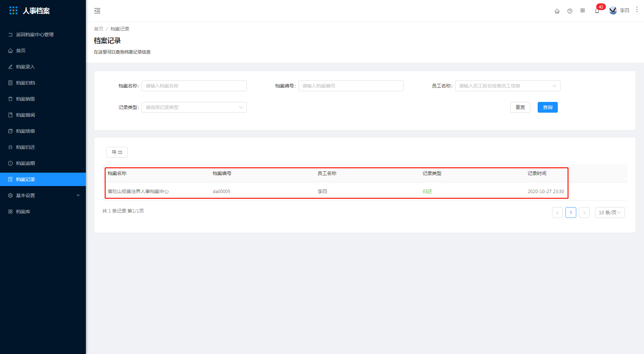Go to next page arrow in pagination
644x354 pixels.
(584, 213)
